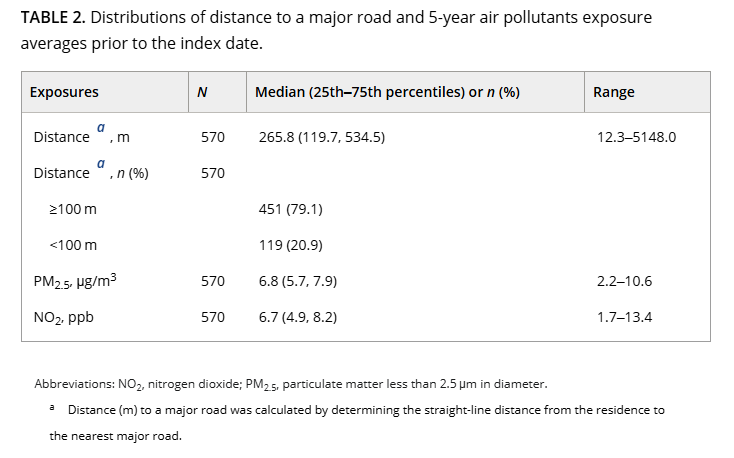Viewport: 734px width, 458px height.
Task: Click the 1.7–13.4 range value
Action: (x=624, y=317)
